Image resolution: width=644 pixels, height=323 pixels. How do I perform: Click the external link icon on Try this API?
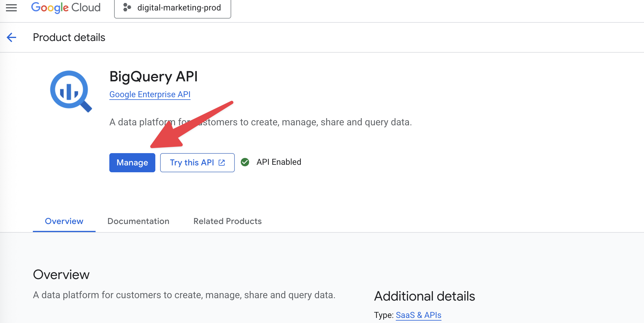(222, 163)
